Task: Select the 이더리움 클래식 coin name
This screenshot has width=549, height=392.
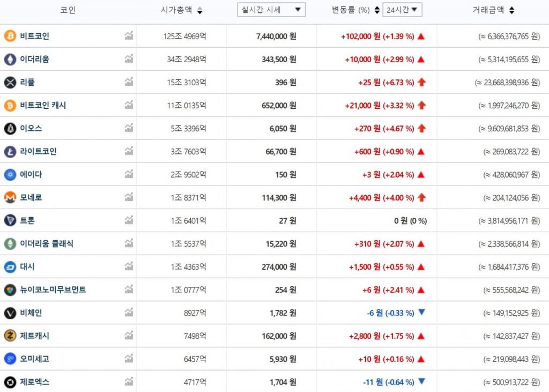Action: pyautogui.click(x=47, y=243)
